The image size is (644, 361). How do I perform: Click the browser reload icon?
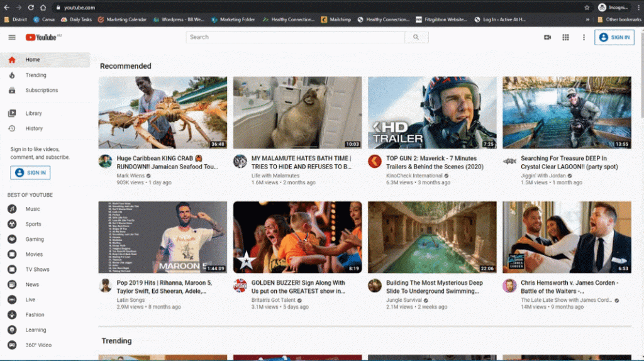click(31, 8)
